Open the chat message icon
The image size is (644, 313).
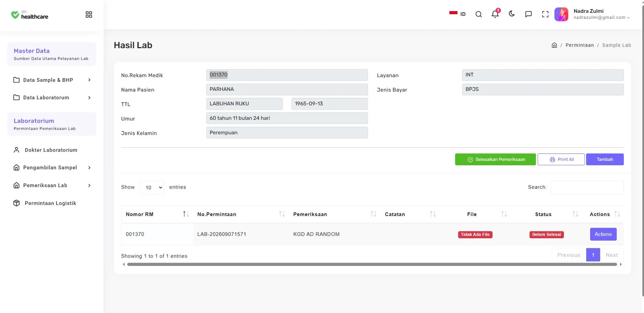pyautogui.click(x=528, y=14)
